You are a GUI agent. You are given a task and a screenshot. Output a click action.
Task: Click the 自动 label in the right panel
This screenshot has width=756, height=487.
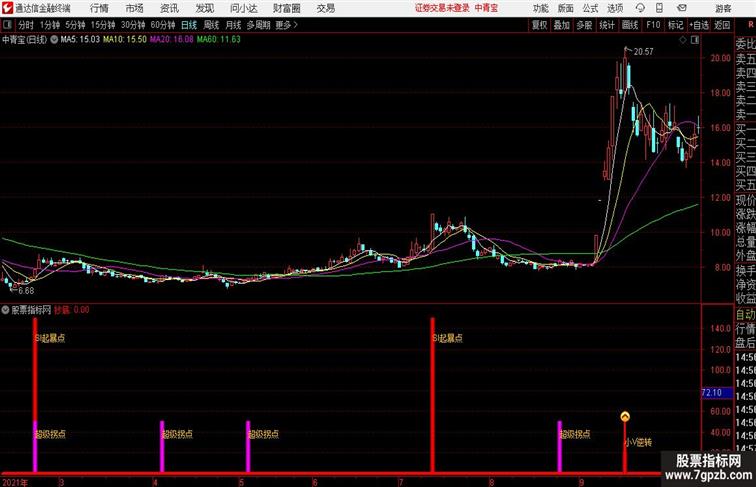(745, 315)
